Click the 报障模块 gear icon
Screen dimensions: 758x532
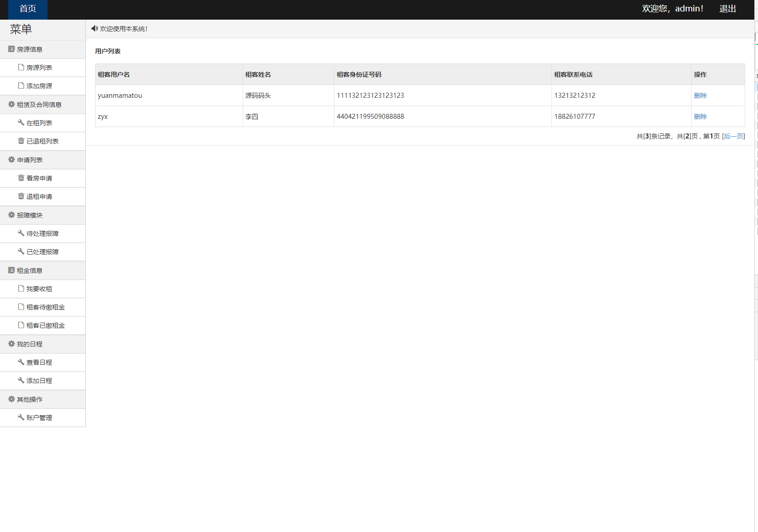[11, 215]
